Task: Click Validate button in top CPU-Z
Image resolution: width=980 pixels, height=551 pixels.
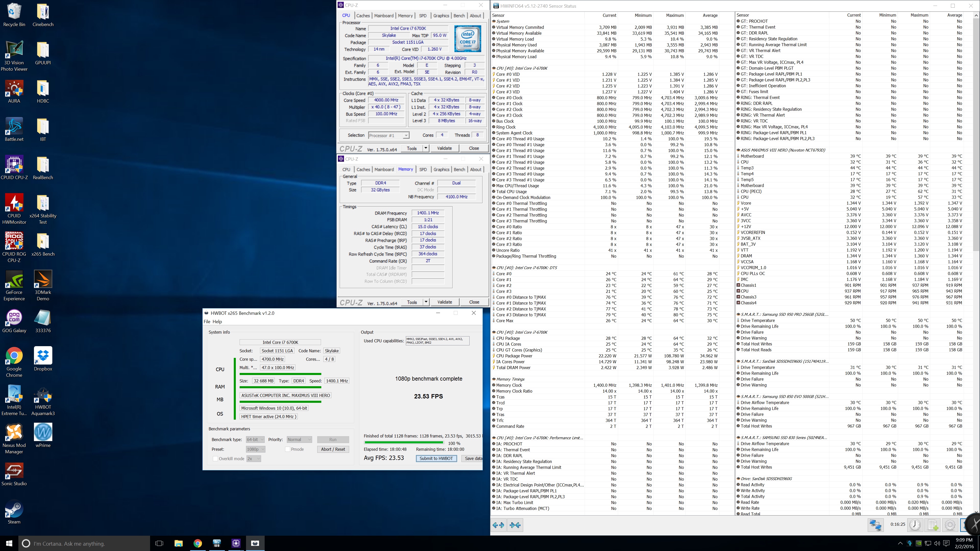Action: click(x=444, y=148)
